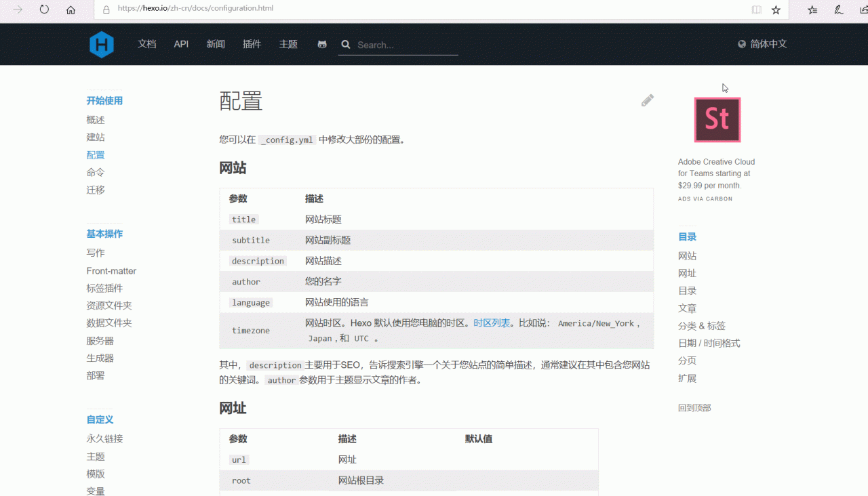Image resolution: width=868 pixels, height=496 pixels.
Task: Click the 时区列表 hyperlink
Action: pos(492,323)
